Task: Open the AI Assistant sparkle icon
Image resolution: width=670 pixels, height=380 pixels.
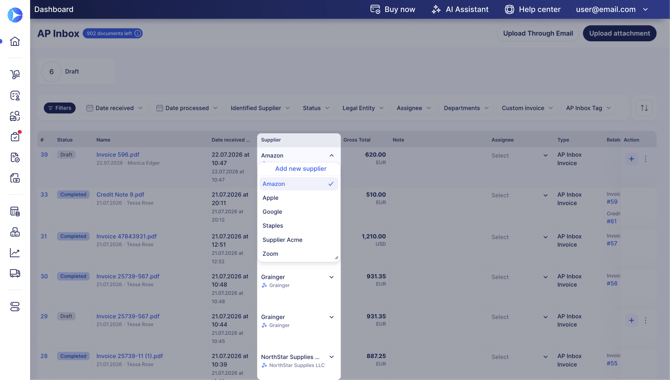Action: (436, 9)
